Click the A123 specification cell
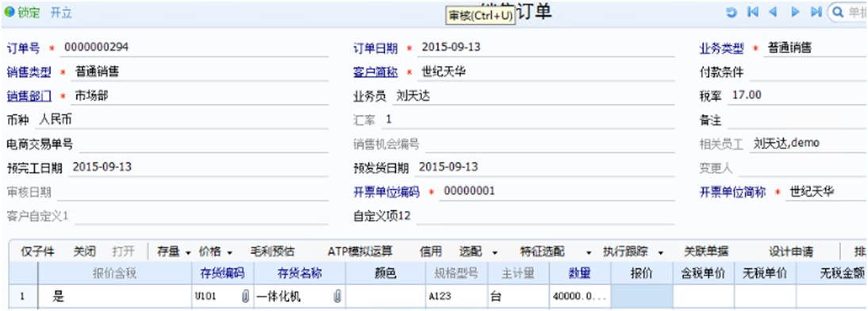868x311 pixels. pos(457,297)
